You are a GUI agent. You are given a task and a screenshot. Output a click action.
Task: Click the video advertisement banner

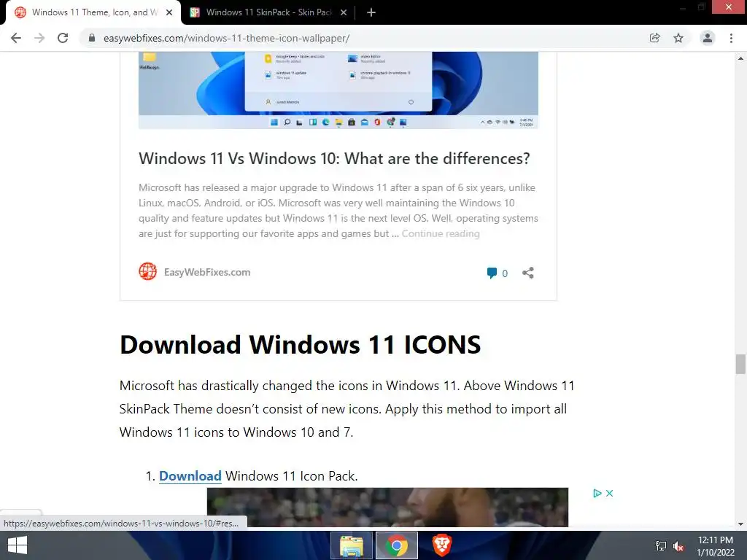coord(387,507)
